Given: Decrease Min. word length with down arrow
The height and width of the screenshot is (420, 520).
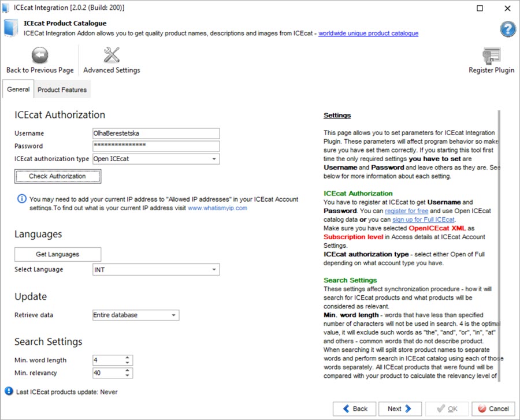Looking at the screenshot, I should [127, 363].
